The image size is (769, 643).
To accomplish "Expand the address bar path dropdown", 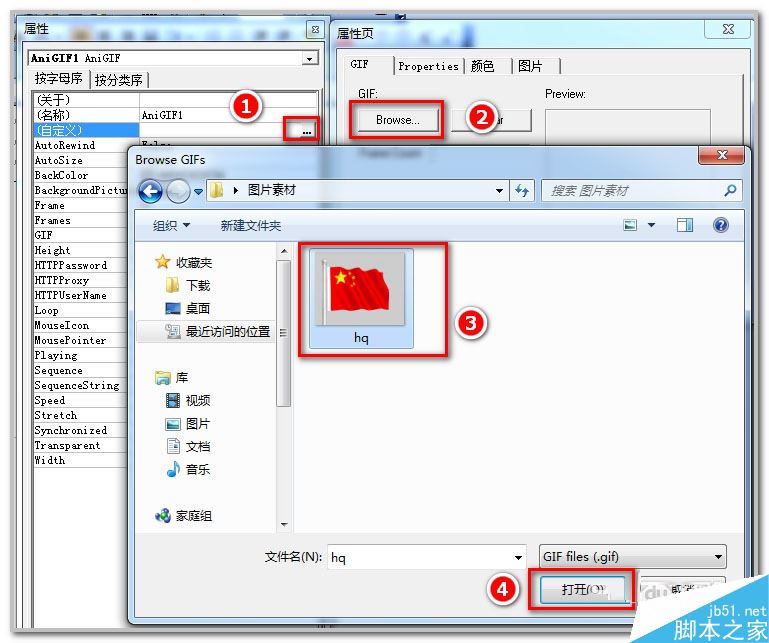I will click(x=499, y=190).
